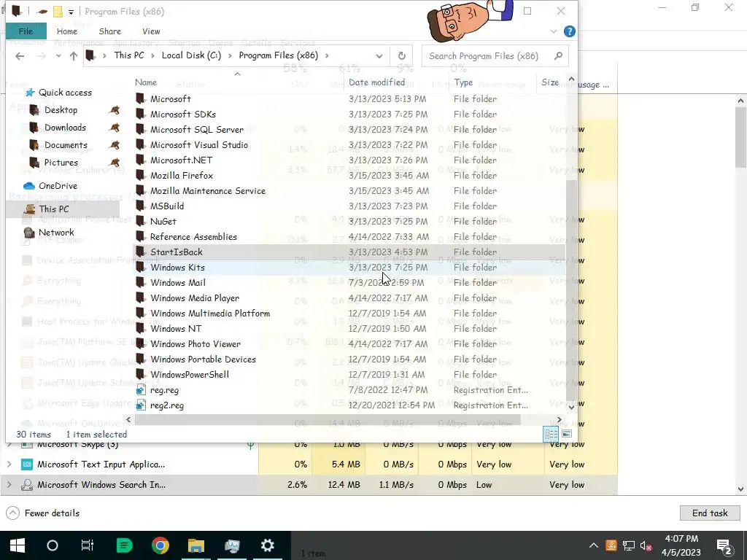Image resolution: width=747 pixels, height=560 pixels.
Task: Select the Windows NT folder icon
Action: tap(140, 329)
